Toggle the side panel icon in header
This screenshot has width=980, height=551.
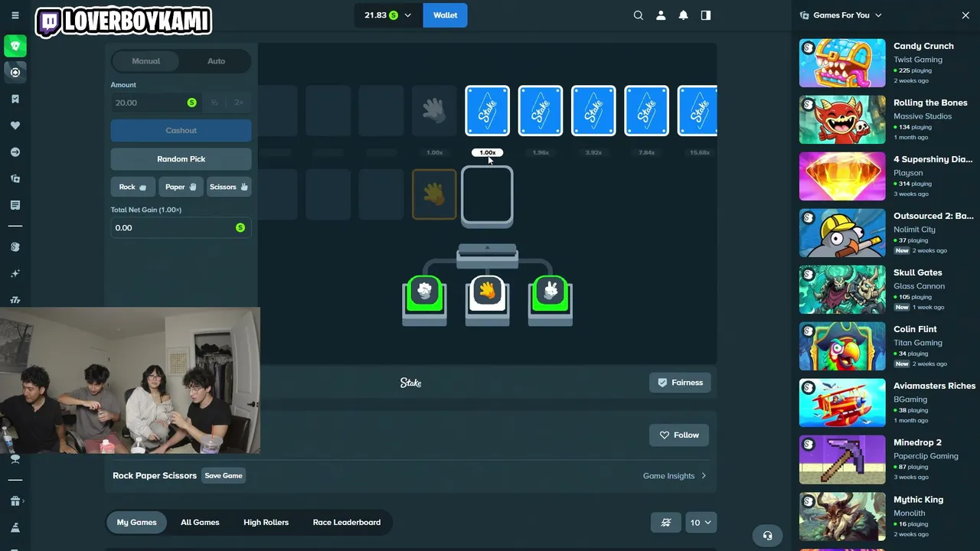click(x=706, y=15)
